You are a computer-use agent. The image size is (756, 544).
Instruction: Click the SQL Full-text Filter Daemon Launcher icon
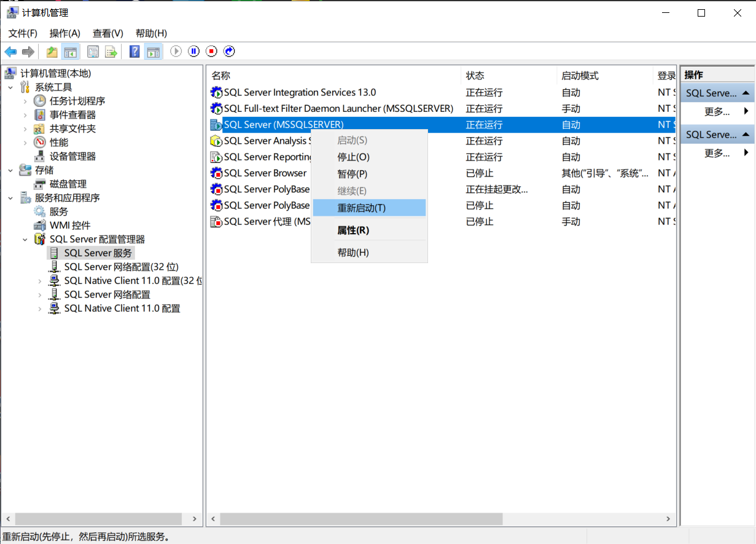tap(216, 109)
